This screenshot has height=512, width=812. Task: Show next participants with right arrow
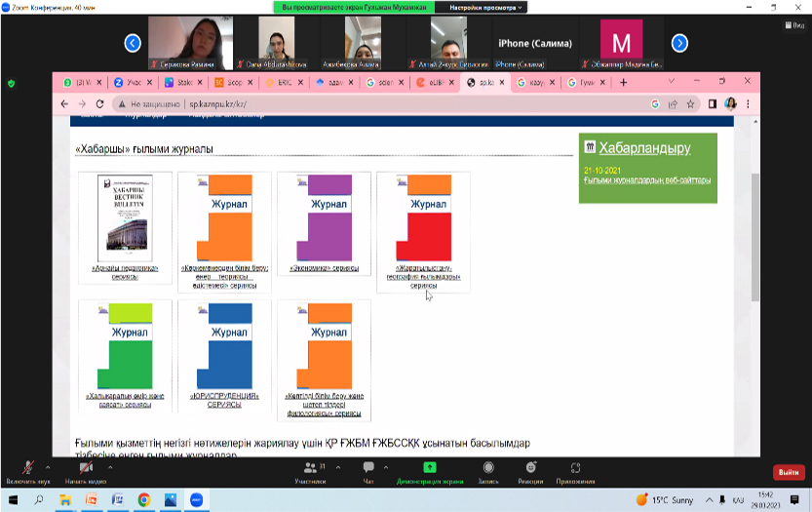(680, 43)
